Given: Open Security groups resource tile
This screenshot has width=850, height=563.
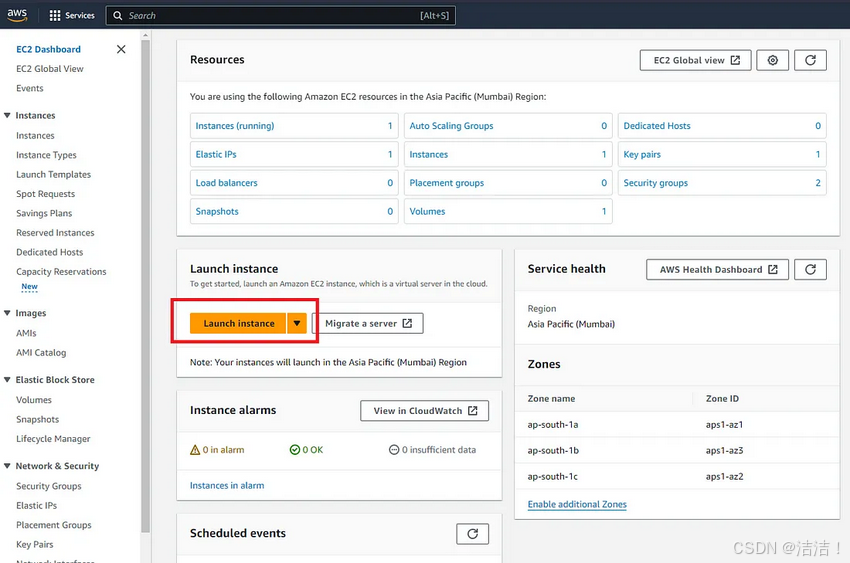Looking at the screenshot, I should [x=722, y=183].
